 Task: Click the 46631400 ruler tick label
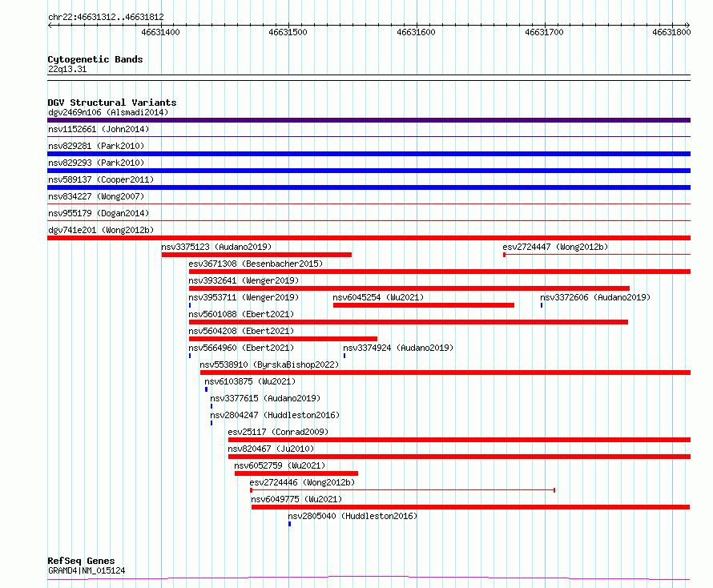160,32
